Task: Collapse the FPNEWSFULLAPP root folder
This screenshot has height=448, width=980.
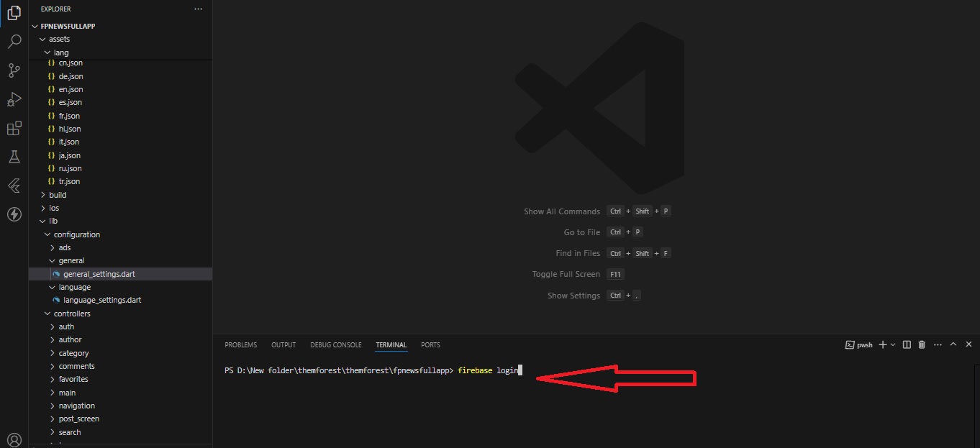Action: [x=120, y=26]
